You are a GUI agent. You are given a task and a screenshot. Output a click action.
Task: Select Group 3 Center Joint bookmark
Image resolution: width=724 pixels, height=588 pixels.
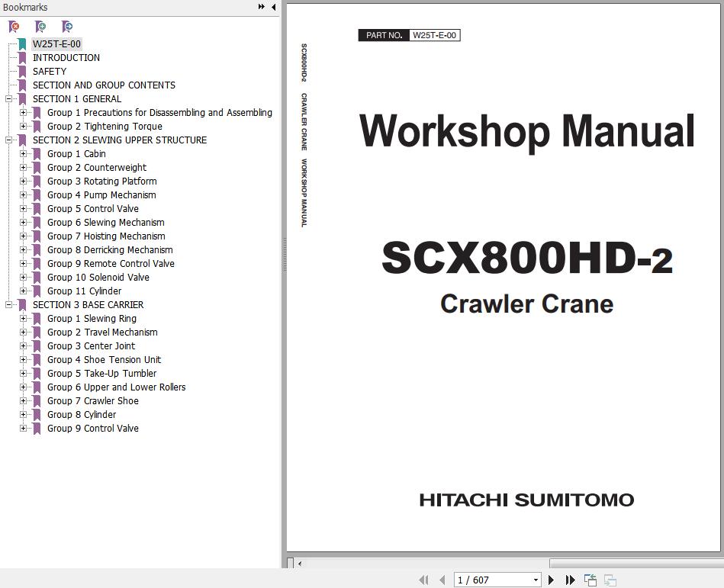click(92, 345)
